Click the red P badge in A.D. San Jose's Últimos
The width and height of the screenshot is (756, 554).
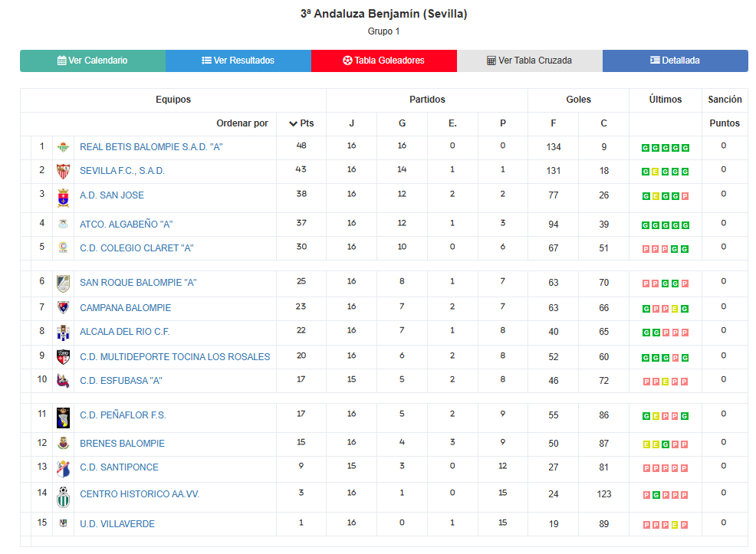(685, 197)
